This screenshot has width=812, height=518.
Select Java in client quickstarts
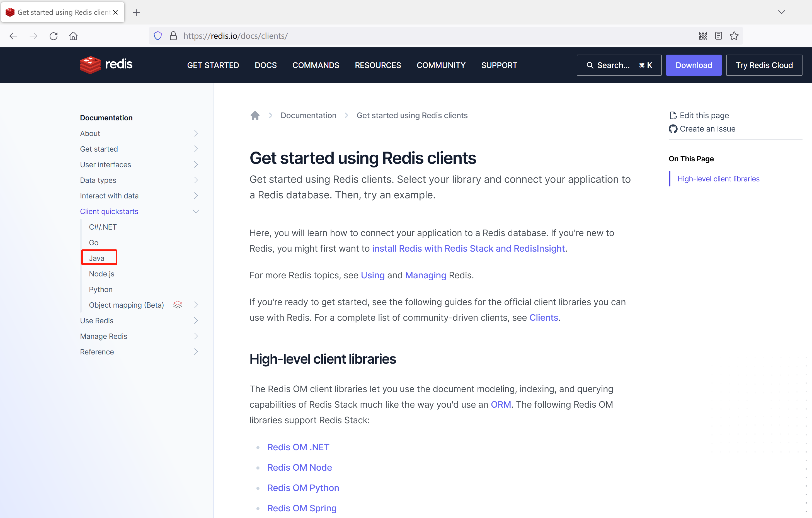(97, 258)
